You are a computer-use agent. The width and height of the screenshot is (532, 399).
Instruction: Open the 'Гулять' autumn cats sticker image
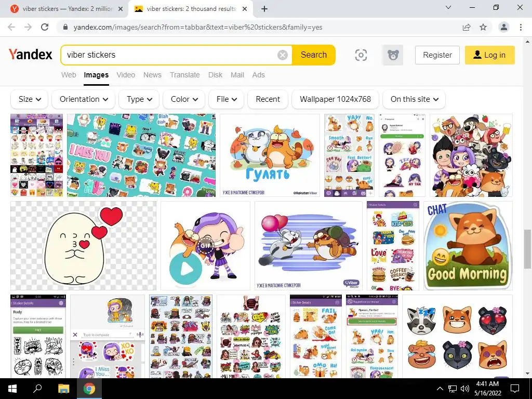point(270,155)
